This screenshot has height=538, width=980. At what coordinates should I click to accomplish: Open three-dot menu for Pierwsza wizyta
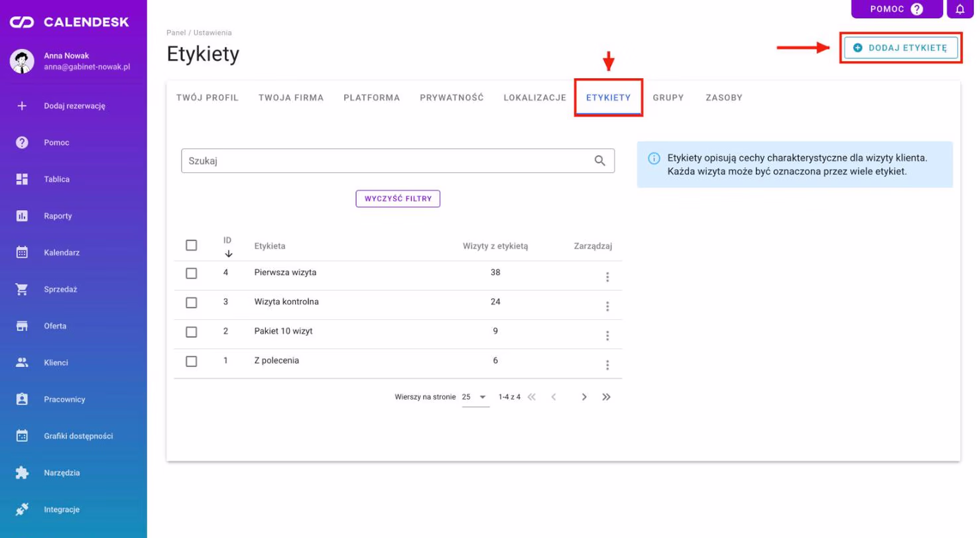(607, 277)
